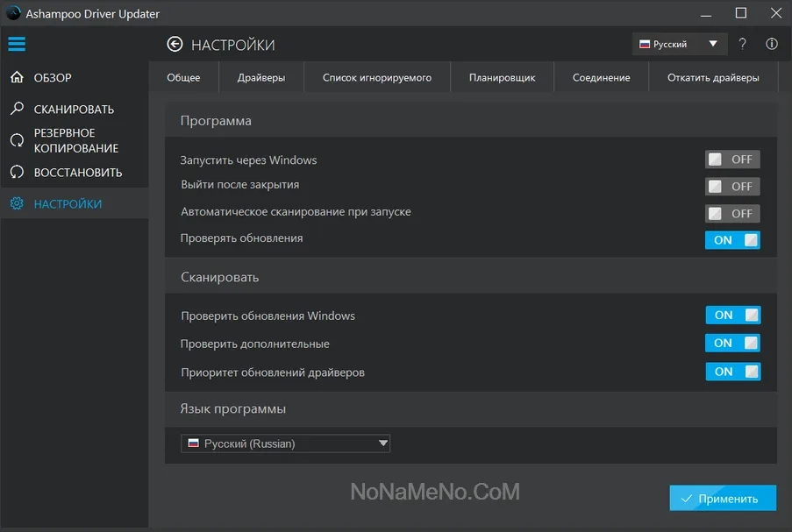The image size is (792, 532).
Task: Expand the Русский (Russian) program language combo box
Action: (285, 444)
